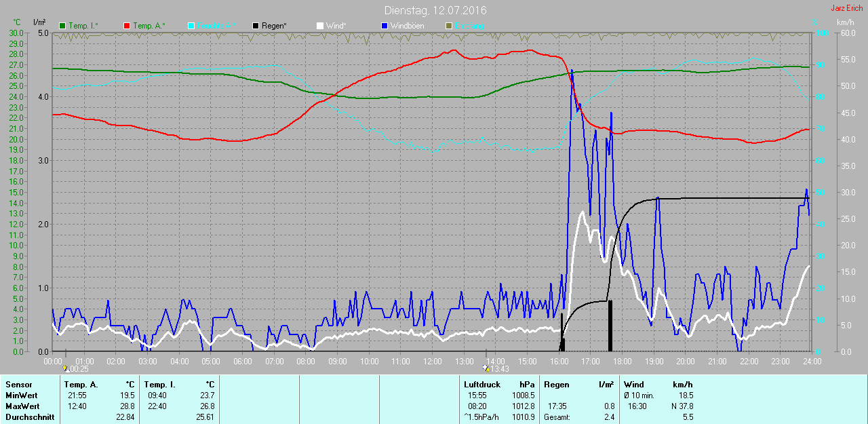Click the 'Luftdruck' column header
The width and height of the screenshot is (868, 424).
(x=482, y=385)
